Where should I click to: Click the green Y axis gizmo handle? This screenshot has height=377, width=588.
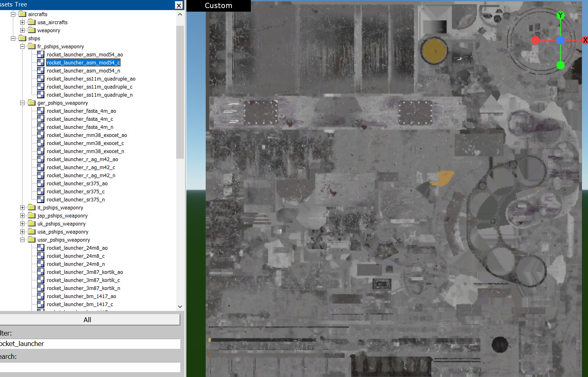click(560, 16)
